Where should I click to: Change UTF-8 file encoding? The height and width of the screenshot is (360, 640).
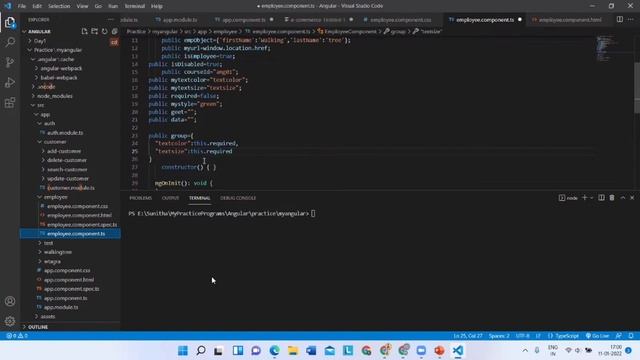[x=522, y=336]
